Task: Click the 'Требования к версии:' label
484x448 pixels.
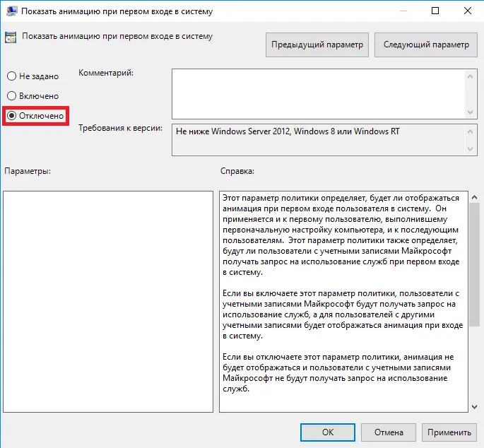Action: click(120, 128)
